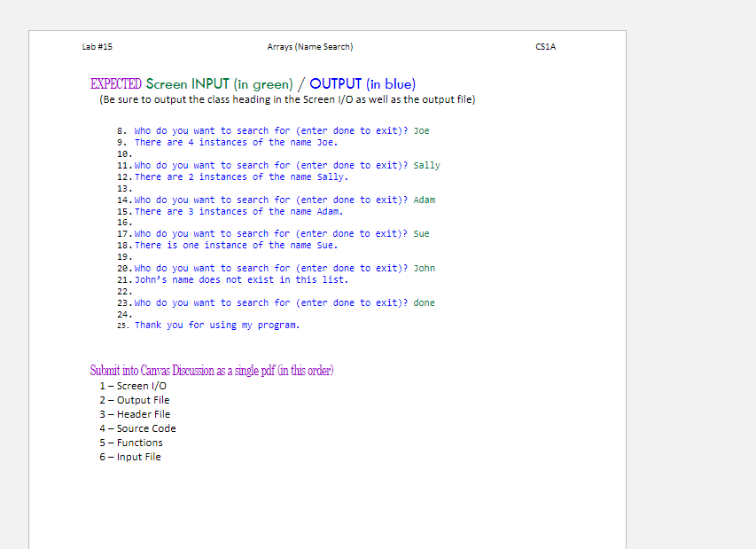Select the Thank you for using my program line
Viewport: 756px width, 549px height.
pos(217,325)
